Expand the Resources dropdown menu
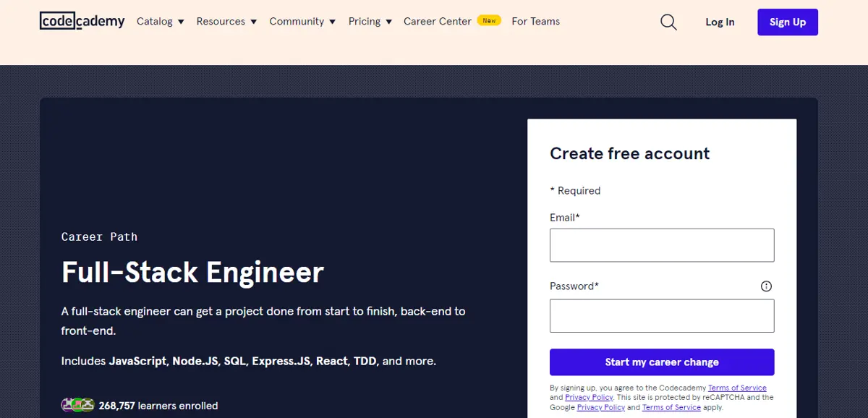 (x=227, y=22)
